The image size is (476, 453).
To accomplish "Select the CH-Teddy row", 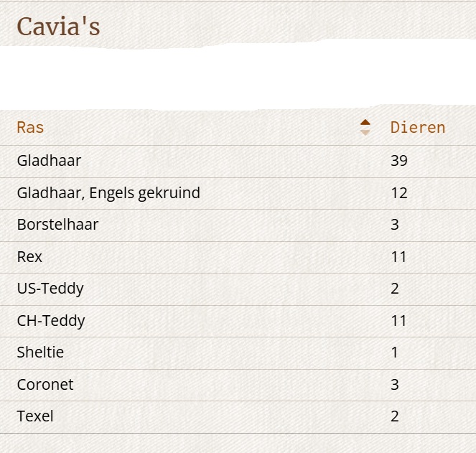I will (238, 321).
